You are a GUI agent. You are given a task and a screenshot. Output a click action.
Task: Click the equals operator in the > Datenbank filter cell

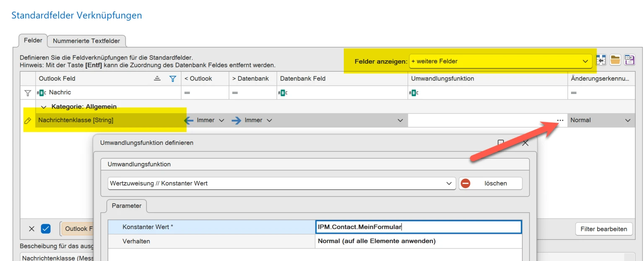(x=235, y=93)
